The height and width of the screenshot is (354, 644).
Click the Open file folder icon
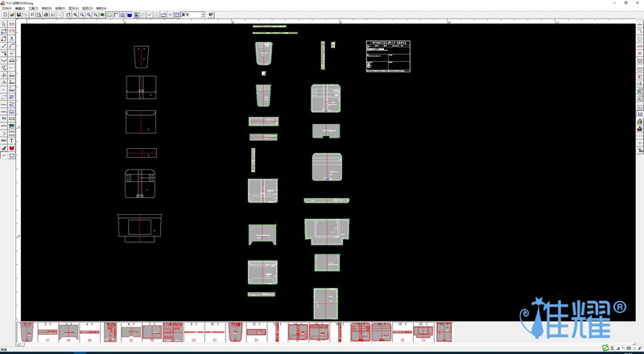[11, 14]
